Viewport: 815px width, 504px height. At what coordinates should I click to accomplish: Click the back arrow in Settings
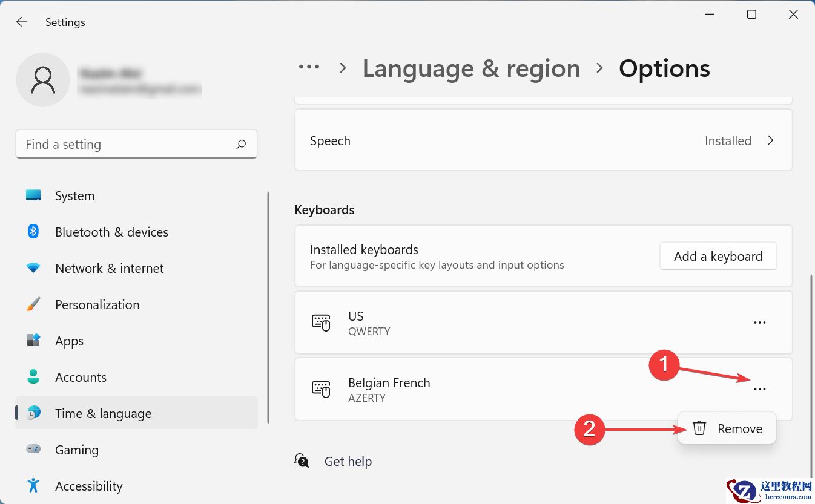click(22, 22)
